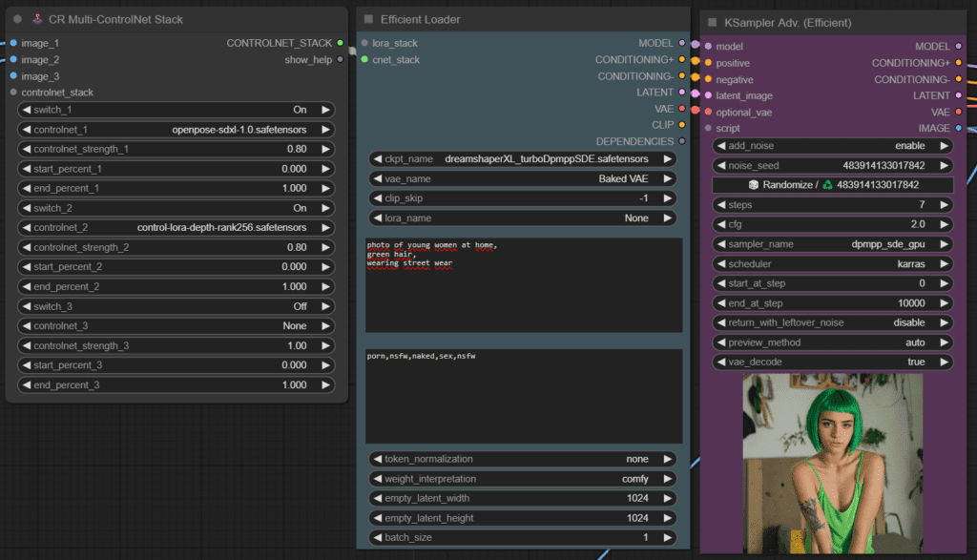Open the token_normalization dropdown
The height and width of the screenshot is (560, 977).
point(523,459)
